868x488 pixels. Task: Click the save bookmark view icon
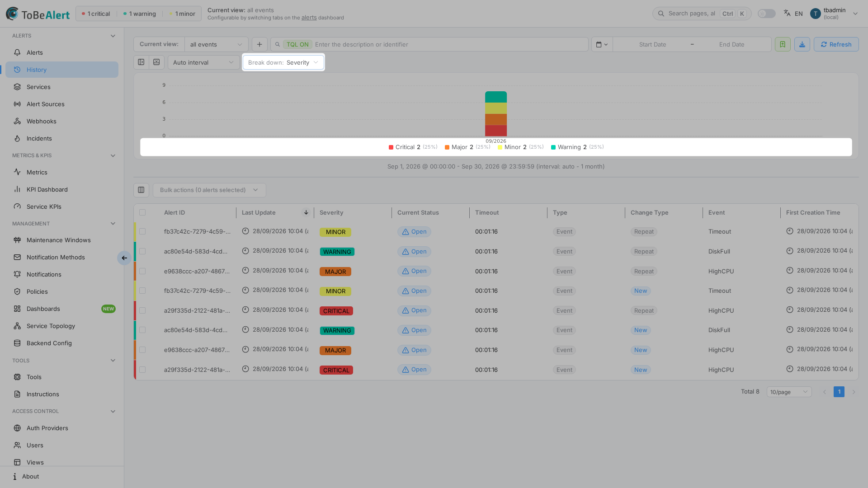tap(783, 44)
